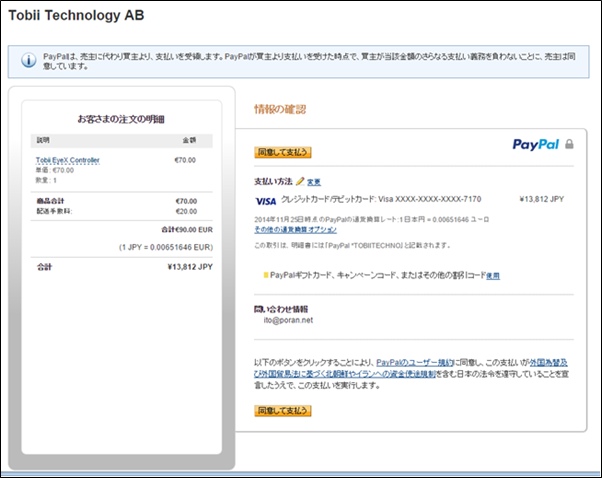The height and width of the screenshot is (478, 602).
Task: Click the 問い合わせ情報 heading
Action: point(281,309)
